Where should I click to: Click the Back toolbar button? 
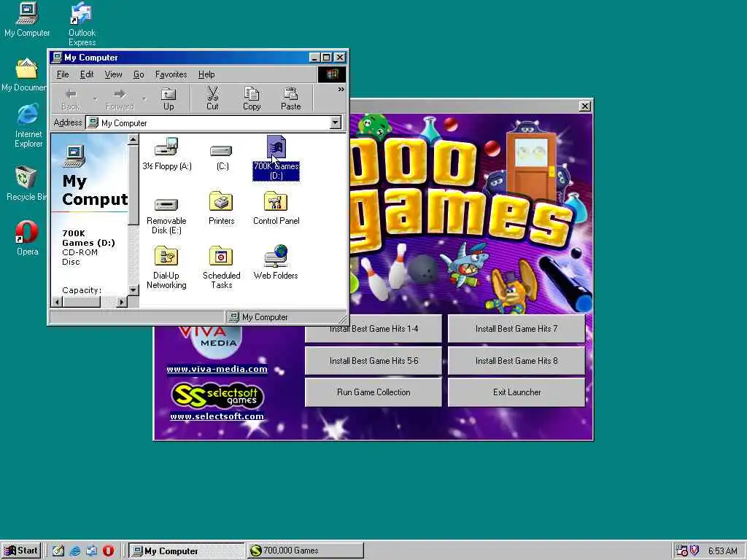click(x=71, y=99)
